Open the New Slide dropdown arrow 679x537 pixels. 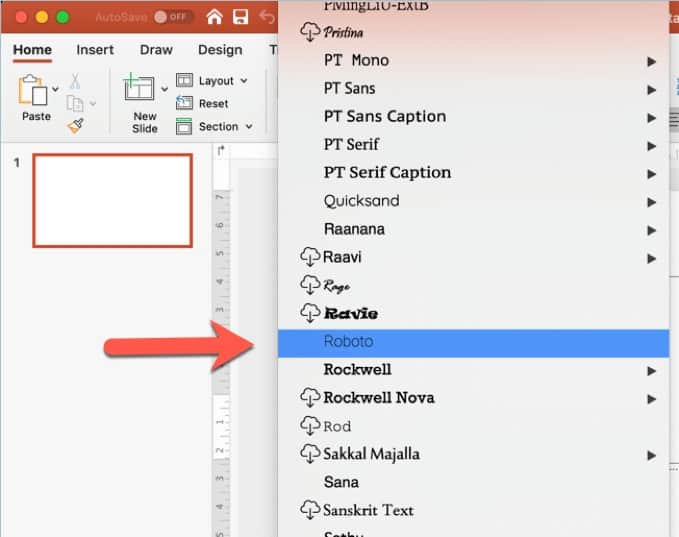click(x=165, y=89)
